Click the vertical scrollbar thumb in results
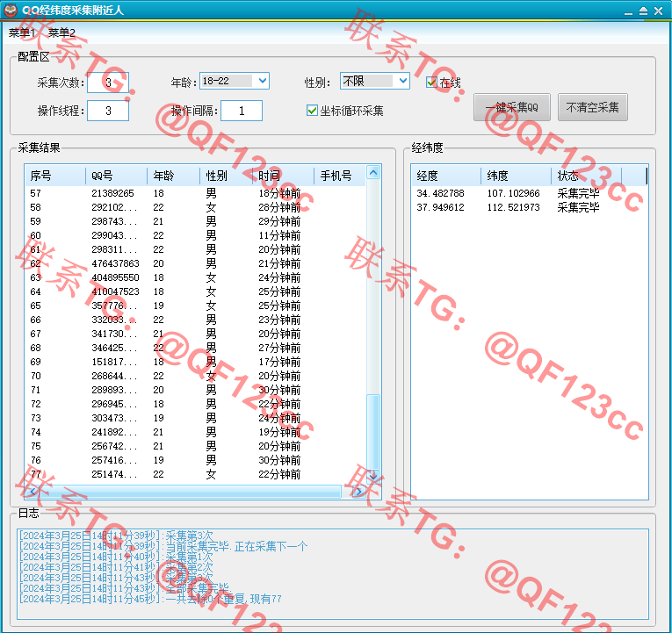This screenshot has width=672, height=633. [x=373, y=430]
